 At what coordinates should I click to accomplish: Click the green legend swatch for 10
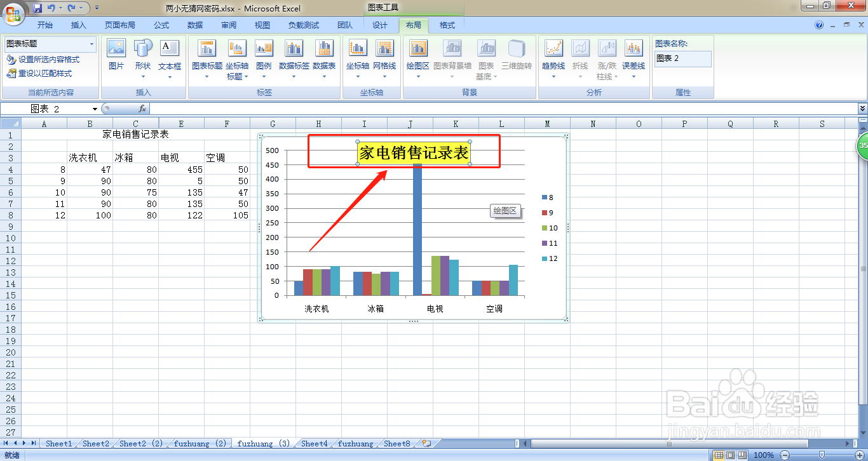(x=544, y=228)
